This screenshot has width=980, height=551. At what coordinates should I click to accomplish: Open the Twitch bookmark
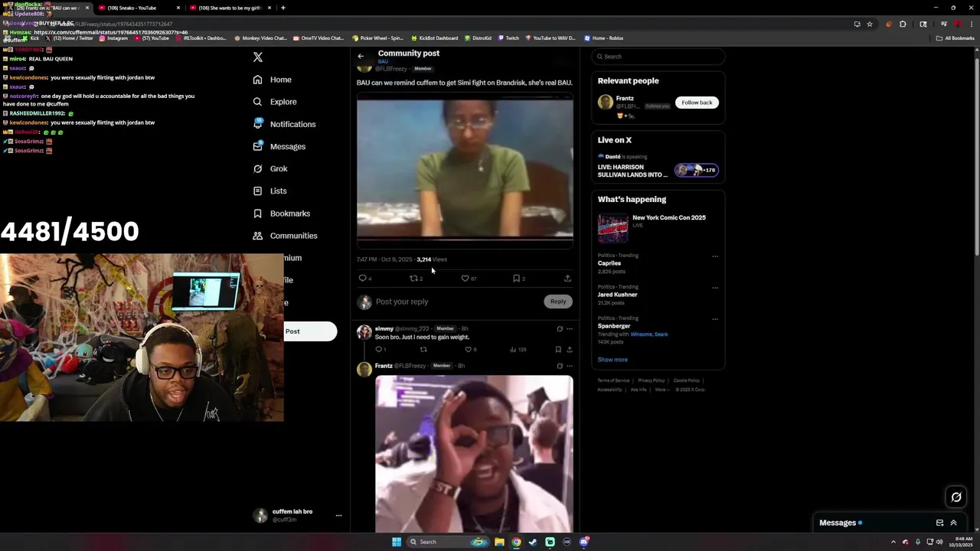tap(508, 38)
